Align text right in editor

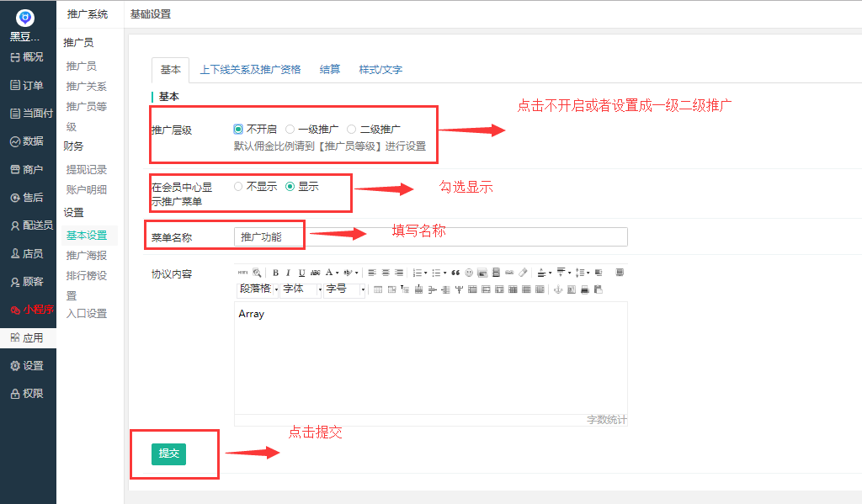pyautogui.click(x=399, y=273)
